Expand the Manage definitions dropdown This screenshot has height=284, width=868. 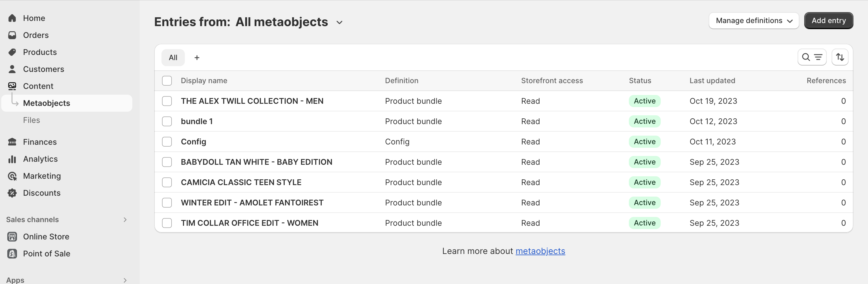(x=754, y=21)
